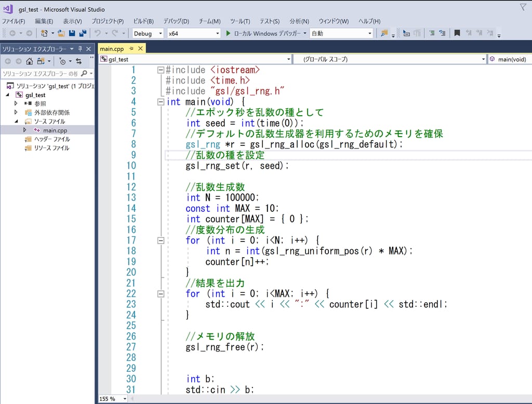This screenshot has height=404, width=532.
Task: Collapse the gsl_test project node
Action: tap(7, 95)
